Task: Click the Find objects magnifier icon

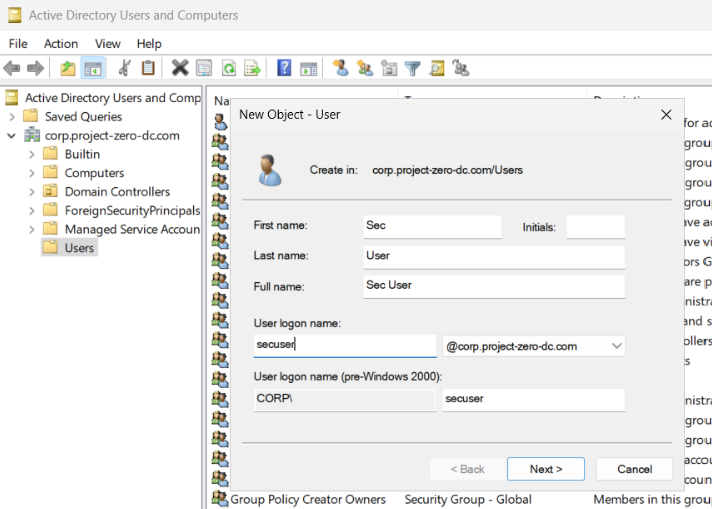Action: pos(437,68)
